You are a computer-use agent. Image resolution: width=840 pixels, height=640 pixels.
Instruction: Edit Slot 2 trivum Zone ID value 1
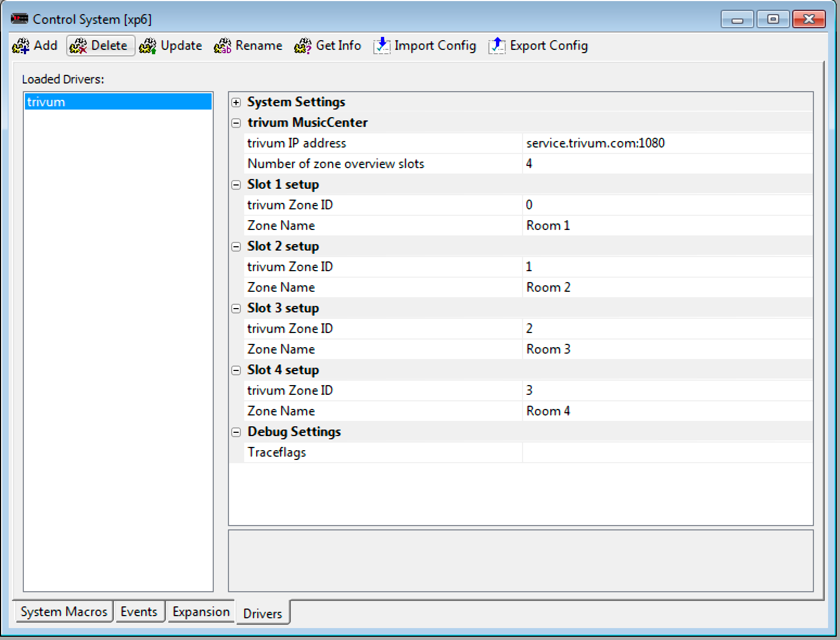(667, 267)
